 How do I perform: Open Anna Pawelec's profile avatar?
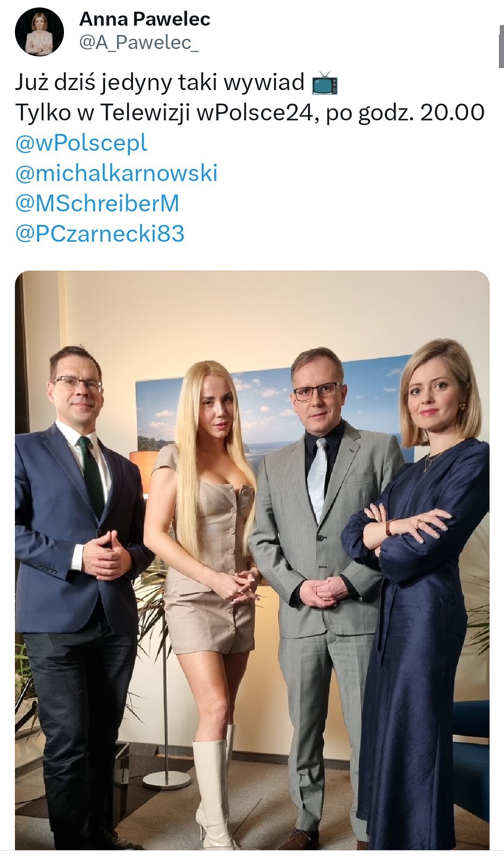tap(39, 32)
